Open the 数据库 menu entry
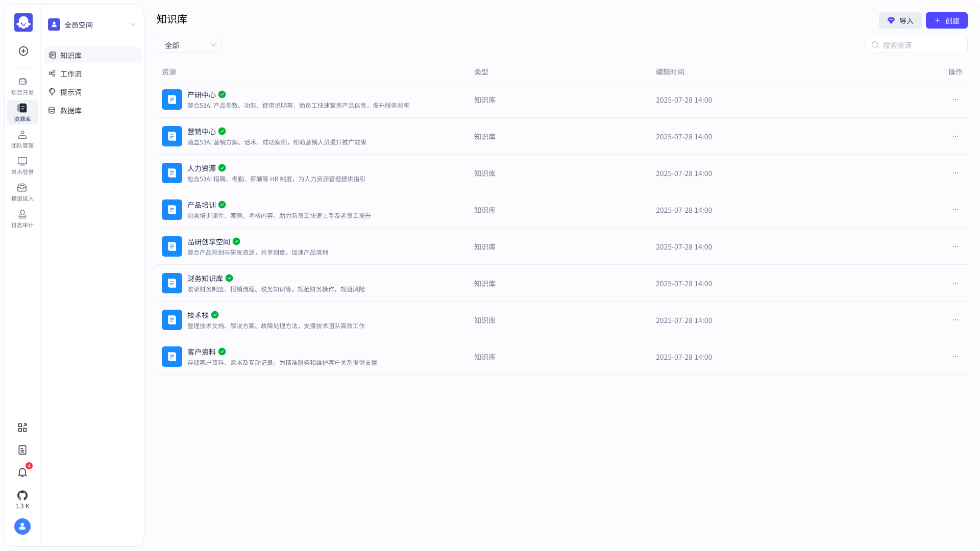The width and height of the screenshot is (980, 551). [x=70, y=110]
